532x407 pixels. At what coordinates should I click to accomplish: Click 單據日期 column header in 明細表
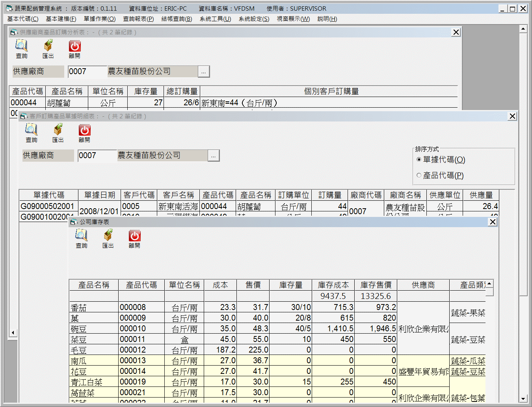(x=99, y=195)
